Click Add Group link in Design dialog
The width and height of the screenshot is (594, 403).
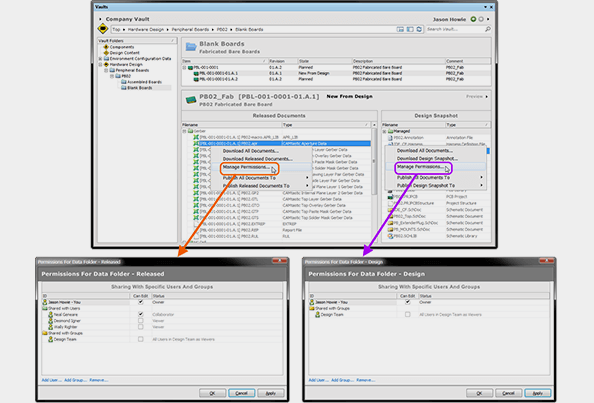tap(342, 380)
